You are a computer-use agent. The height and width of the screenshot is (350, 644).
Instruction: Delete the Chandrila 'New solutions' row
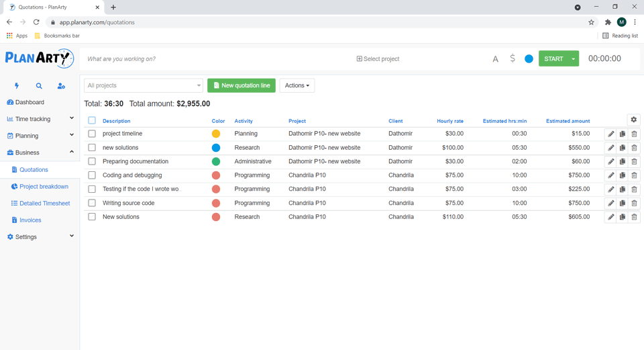[x=634, y=217]
